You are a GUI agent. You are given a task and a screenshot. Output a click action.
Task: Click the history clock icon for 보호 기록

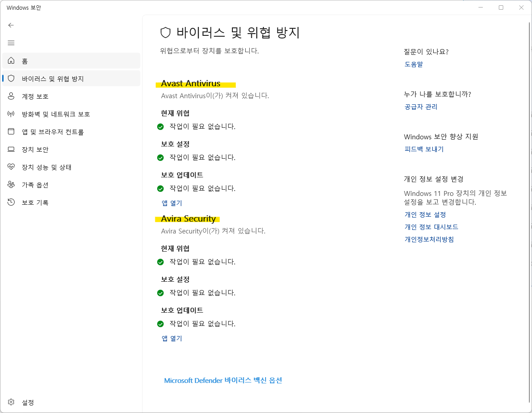tap(11, 203)
